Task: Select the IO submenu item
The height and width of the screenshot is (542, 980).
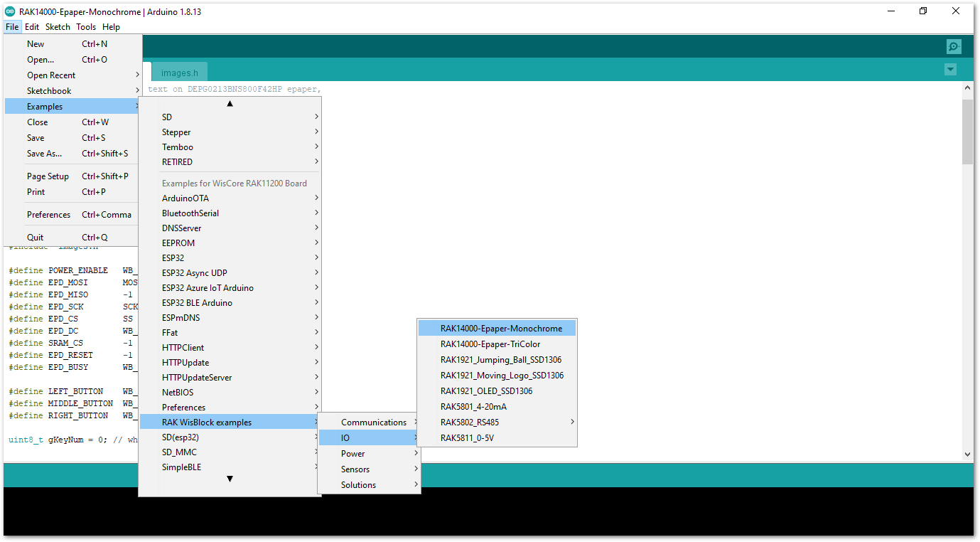Action: (369, 438)
